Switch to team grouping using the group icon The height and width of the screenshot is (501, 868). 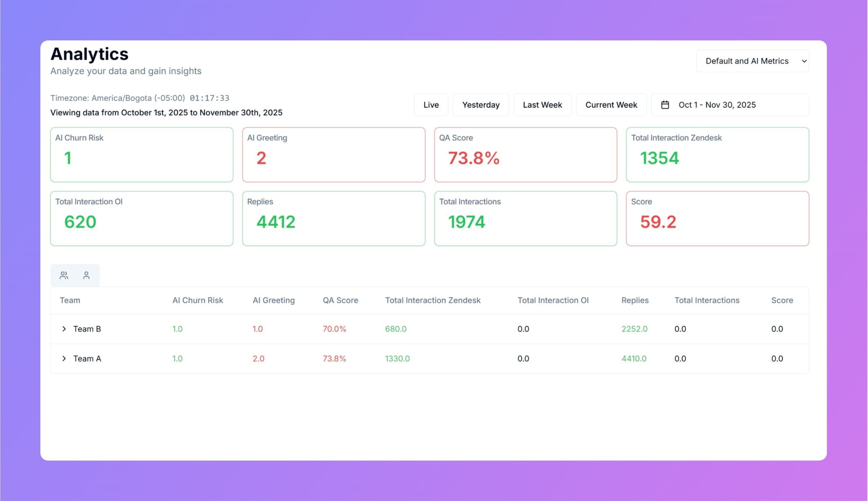[64, 275]
